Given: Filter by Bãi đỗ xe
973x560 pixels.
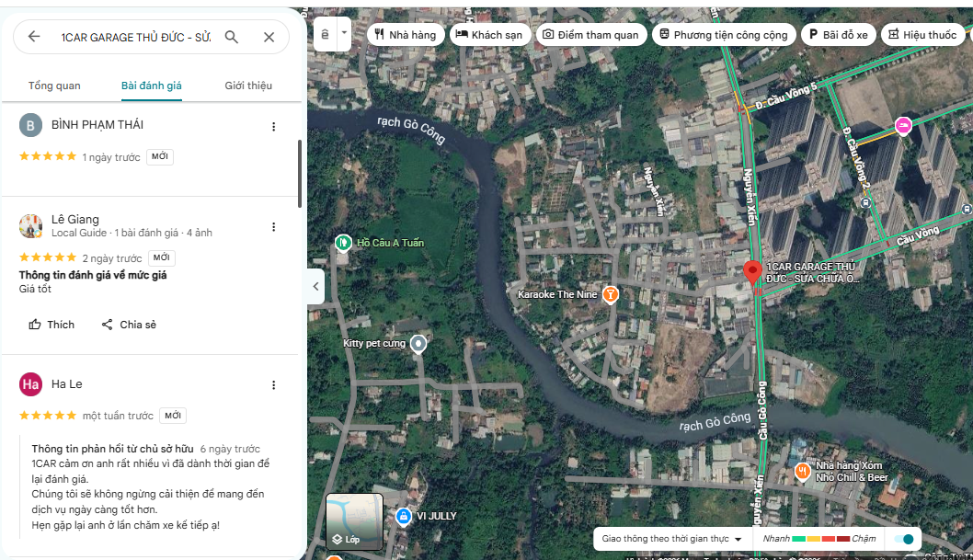Looking at the screenshot, I should 839,35.
